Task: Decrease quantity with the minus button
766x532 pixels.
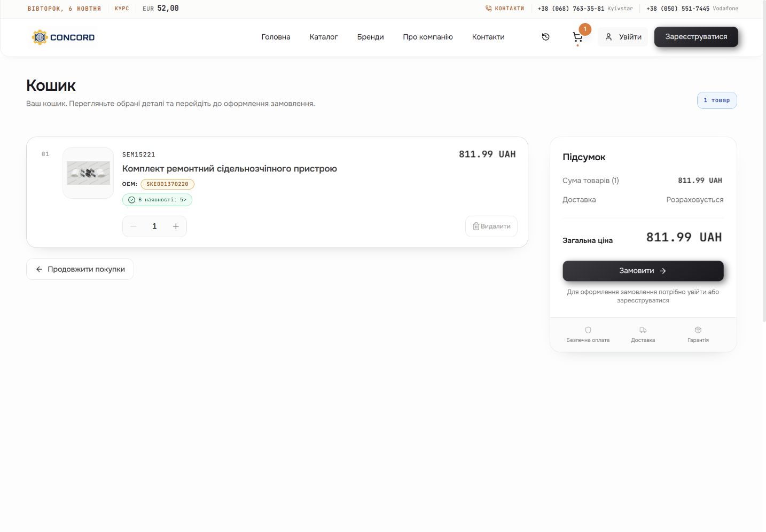Action: click(x=134, y=226)
